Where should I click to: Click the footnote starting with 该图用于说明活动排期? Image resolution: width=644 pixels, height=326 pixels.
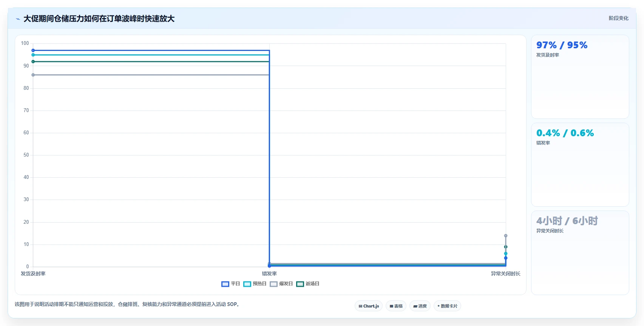click(127, 304)
